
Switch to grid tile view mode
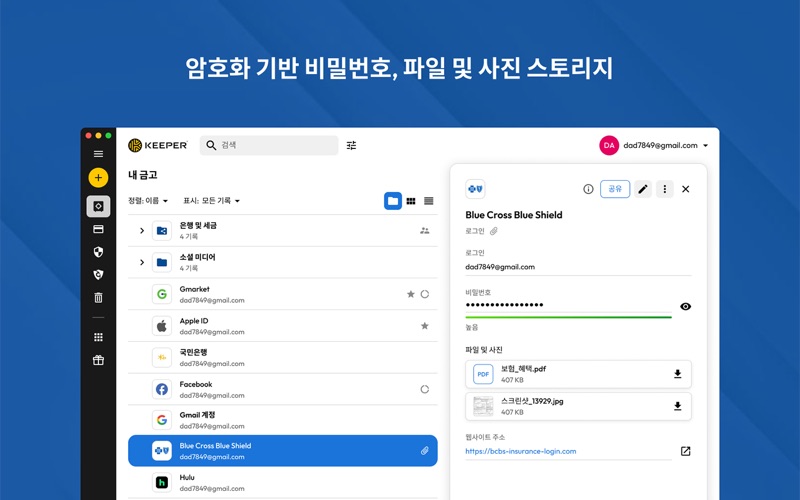[411, 201]
